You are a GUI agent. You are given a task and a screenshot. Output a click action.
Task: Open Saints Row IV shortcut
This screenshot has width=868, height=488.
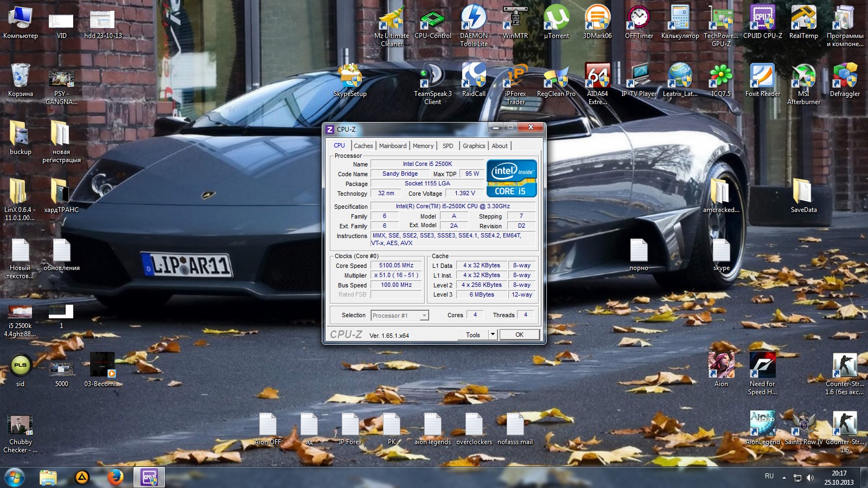(803, 428)
